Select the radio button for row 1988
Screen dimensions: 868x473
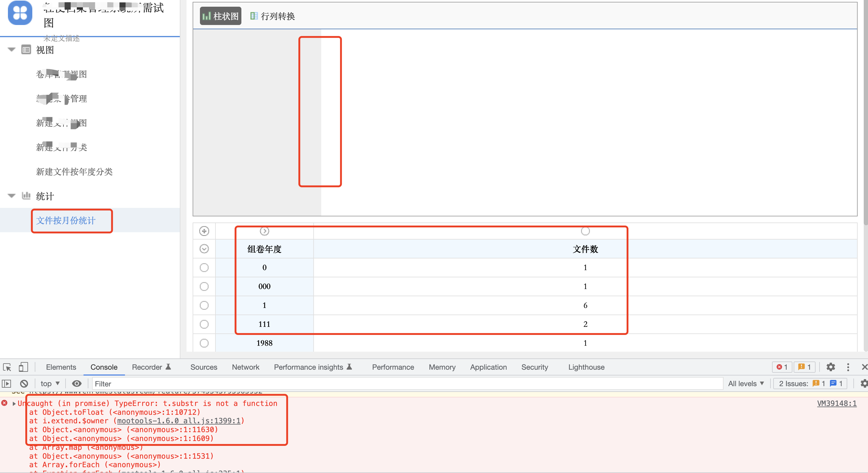pos(204,343)
